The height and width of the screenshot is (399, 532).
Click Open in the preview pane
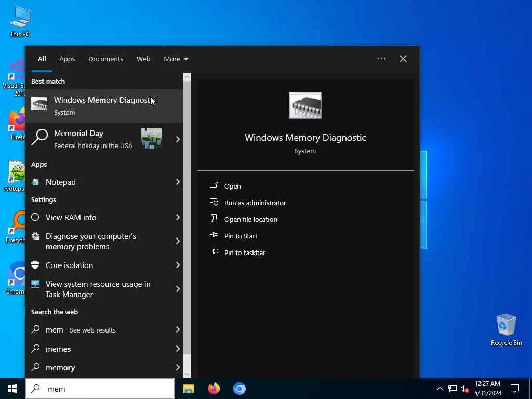tap(232, 187)
